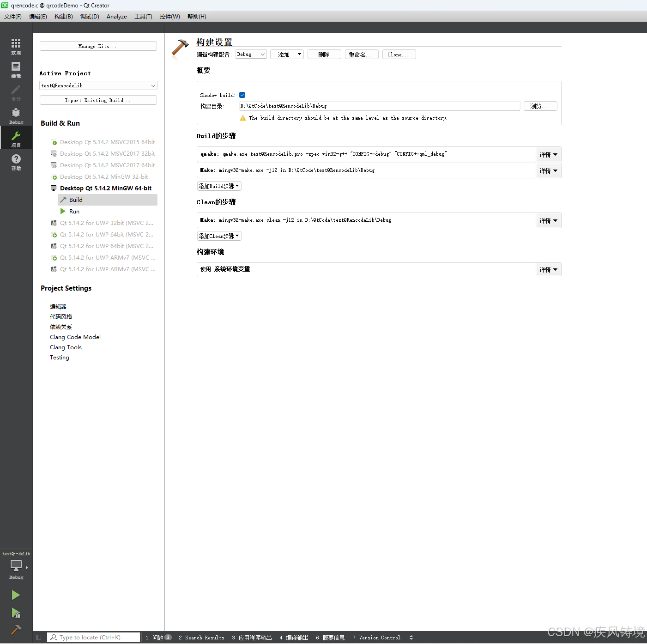Expand 详情 for the clean step
This screenshot has height=644, width=647.
[548, 220]
